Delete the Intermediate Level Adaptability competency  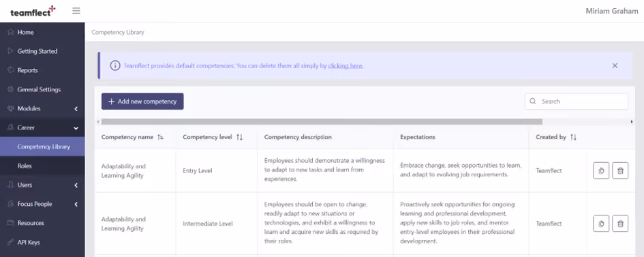pos(620,224)
